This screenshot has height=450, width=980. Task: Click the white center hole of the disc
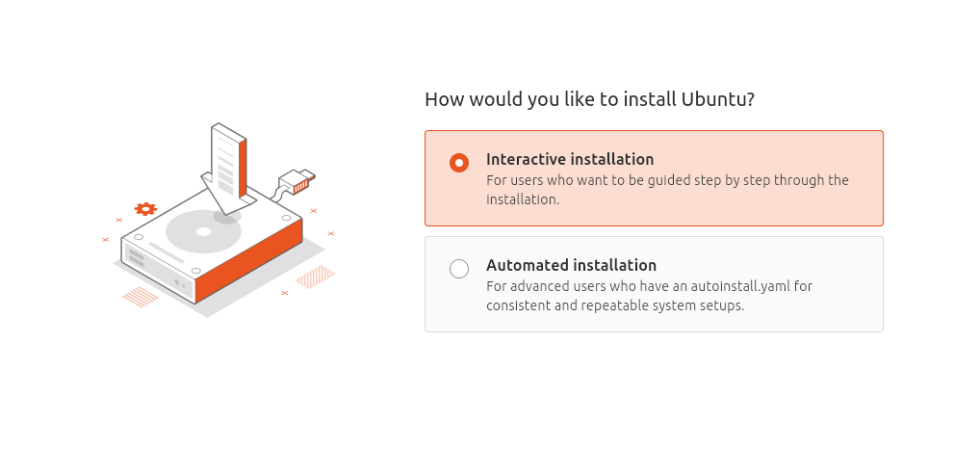pos(203,232)
